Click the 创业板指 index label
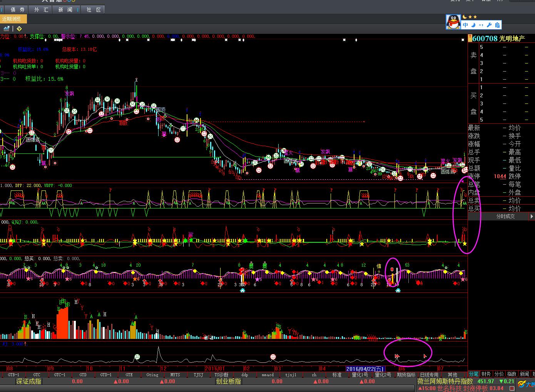The image size is (535, 392). click(x=229, y=381)
